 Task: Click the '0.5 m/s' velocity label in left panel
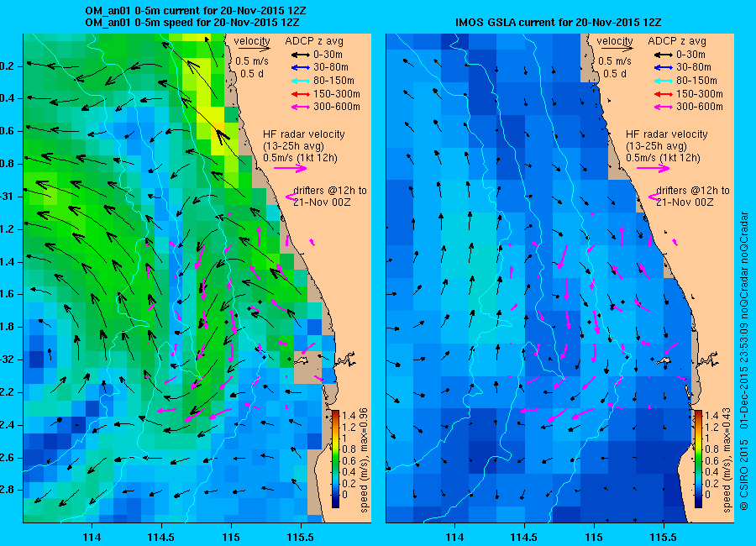(x=252, y=61)
